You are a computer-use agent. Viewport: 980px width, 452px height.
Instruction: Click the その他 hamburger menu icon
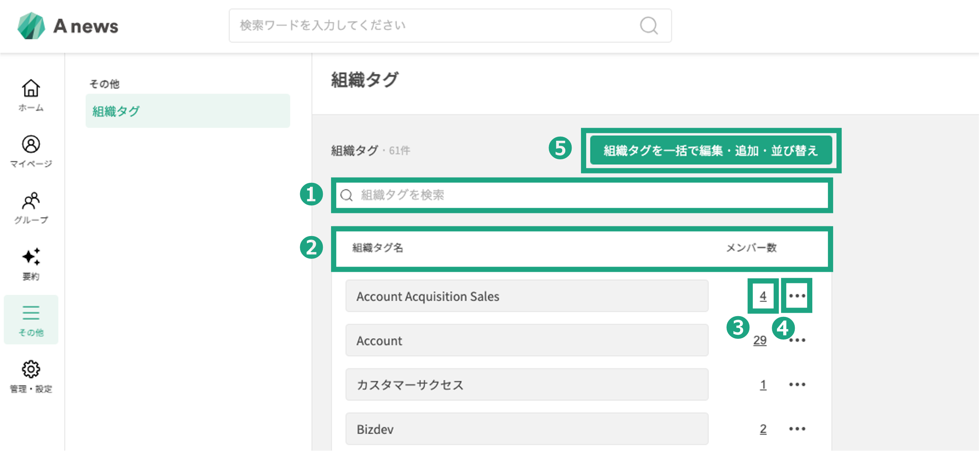click(31, 313)
